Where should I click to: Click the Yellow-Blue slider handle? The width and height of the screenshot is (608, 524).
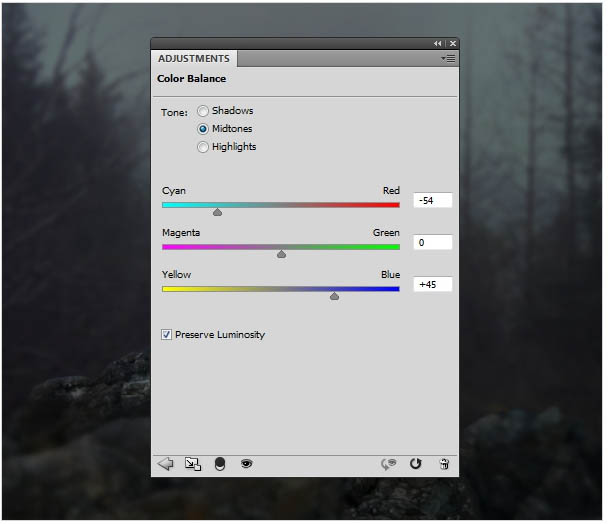[x=334, y=296]
